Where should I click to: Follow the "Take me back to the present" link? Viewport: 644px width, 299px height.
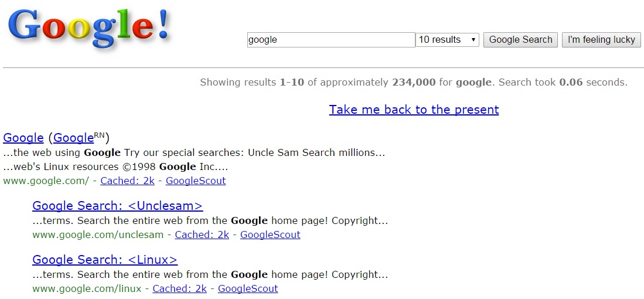(x=414, y=110)
